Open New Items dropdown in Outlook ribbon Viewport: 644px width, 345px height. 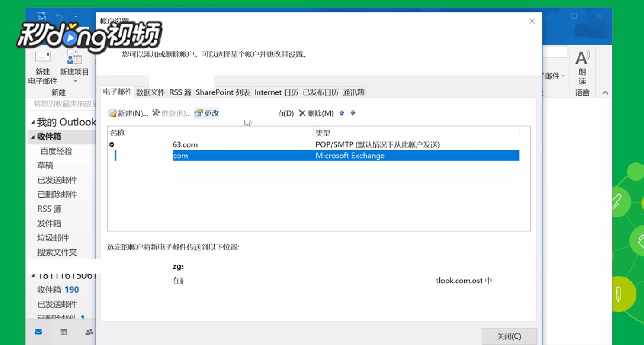click(74, 68)
